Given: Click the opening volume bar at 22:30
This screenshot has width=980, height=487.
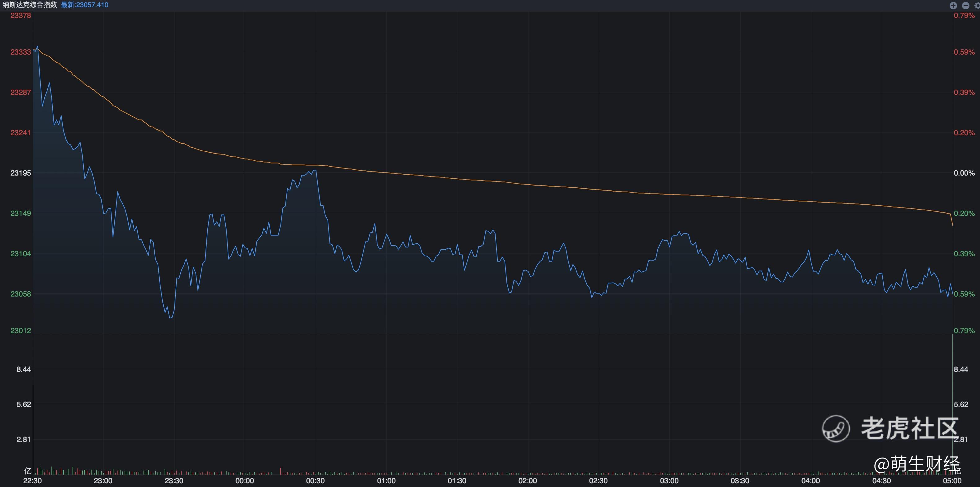Looking at the screenshot, I should 33,430.
